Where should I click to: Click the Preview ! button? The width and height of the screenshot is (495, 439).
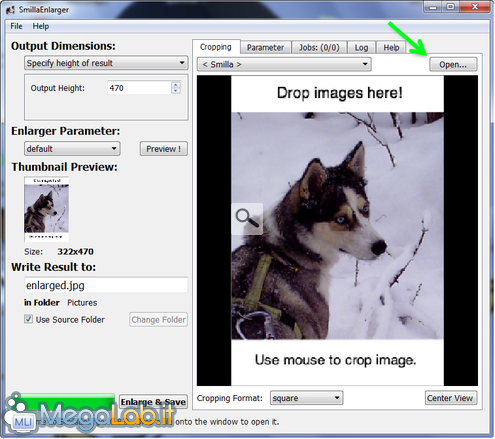164,149
